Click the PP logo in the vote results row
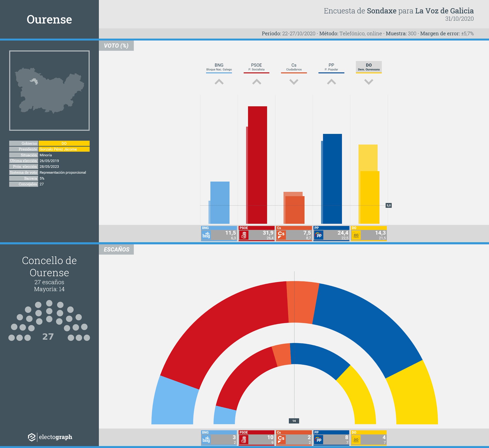 [319, 235]
